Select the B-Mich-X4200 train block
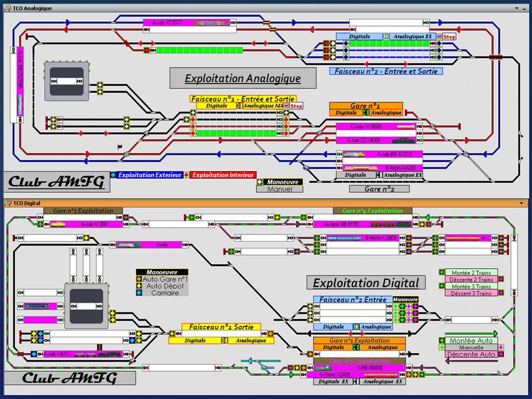532x399 pixels. 383,168
